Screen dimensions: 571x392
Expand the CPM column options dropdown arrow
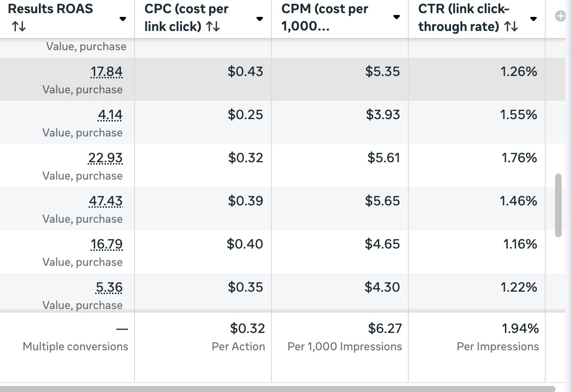pos(396,17)
